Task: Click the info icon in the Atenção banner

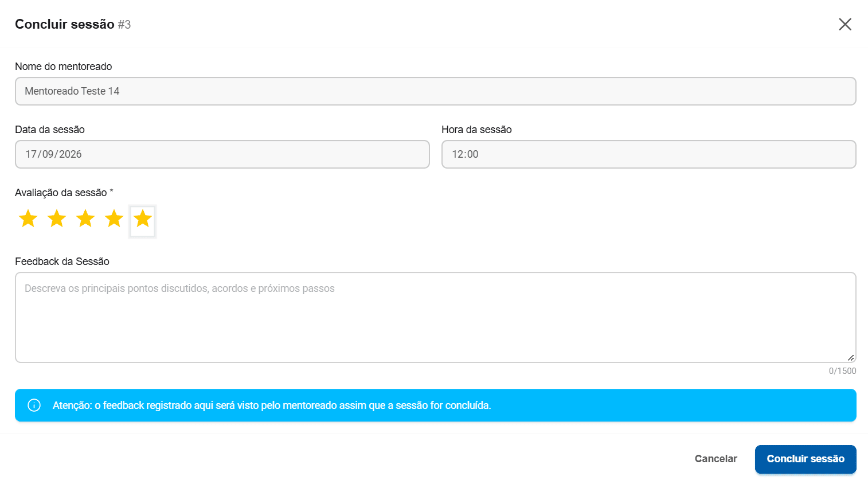Action: (x=34, y=405)
